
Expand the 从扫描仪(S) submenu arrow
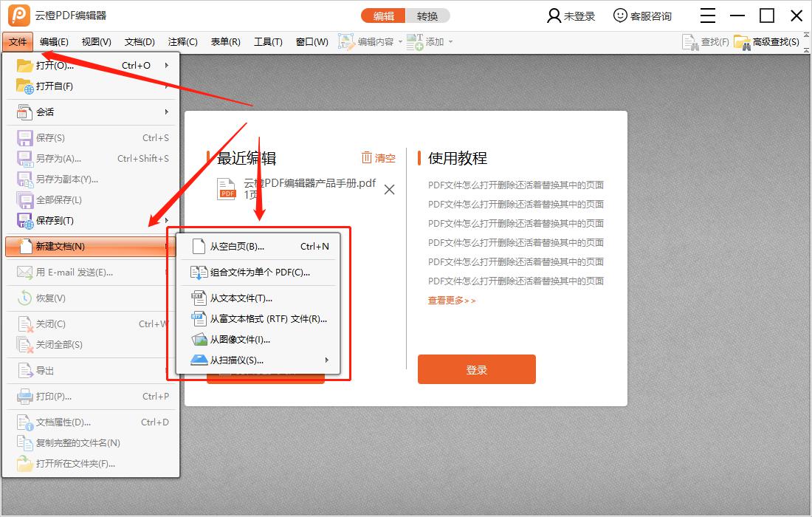(326, 360)
